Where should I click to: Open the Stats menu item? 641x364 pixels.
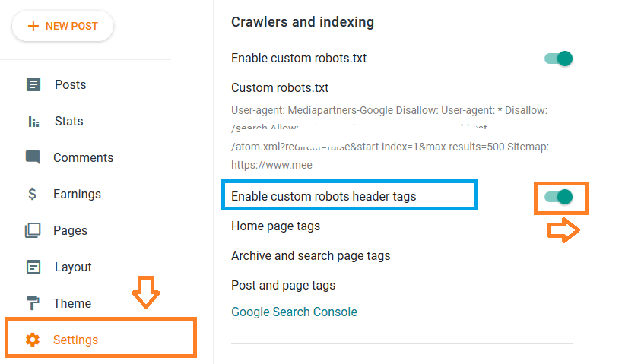tap(69, 122)
